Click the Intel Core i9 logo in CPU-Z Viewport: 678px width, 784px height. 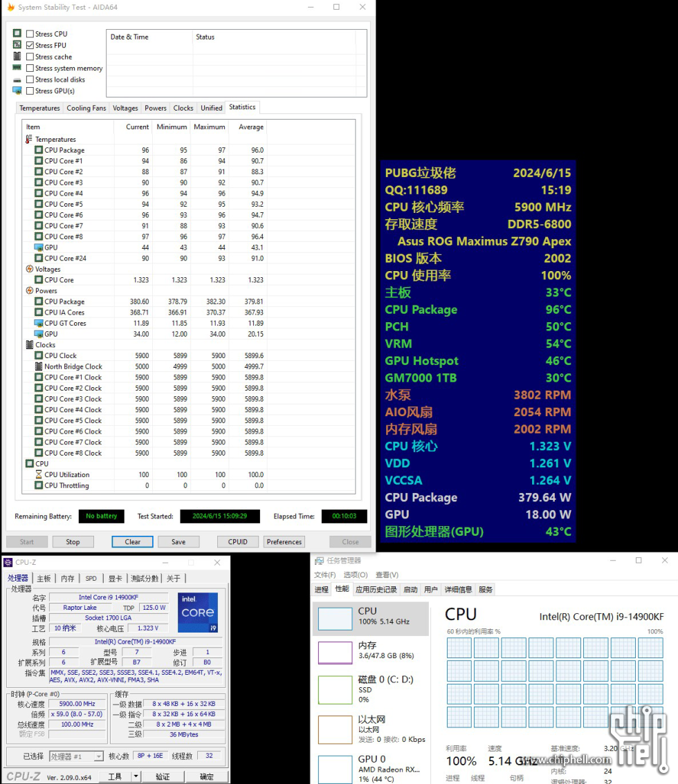point(198,613)
